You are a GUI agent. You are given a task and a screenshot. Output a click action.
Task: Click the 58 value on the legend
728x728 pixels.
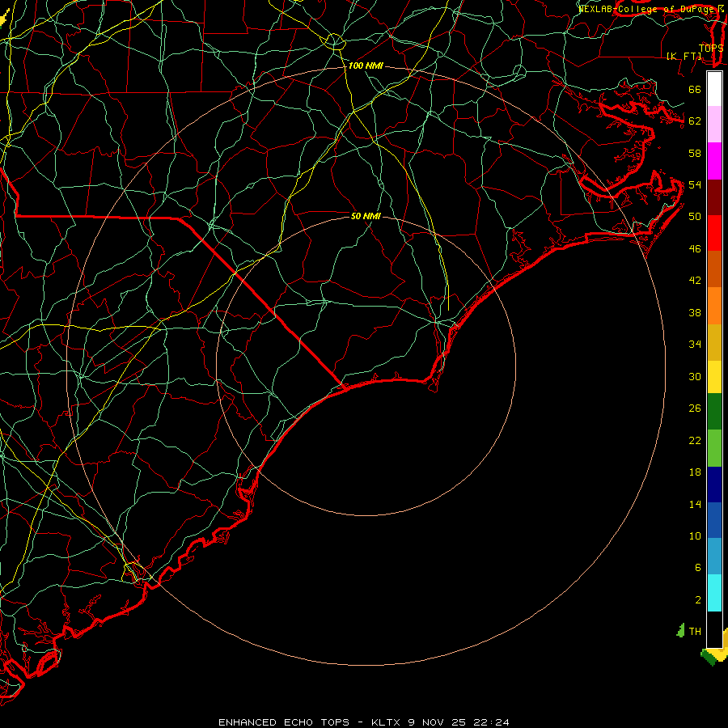coord(695,153)
